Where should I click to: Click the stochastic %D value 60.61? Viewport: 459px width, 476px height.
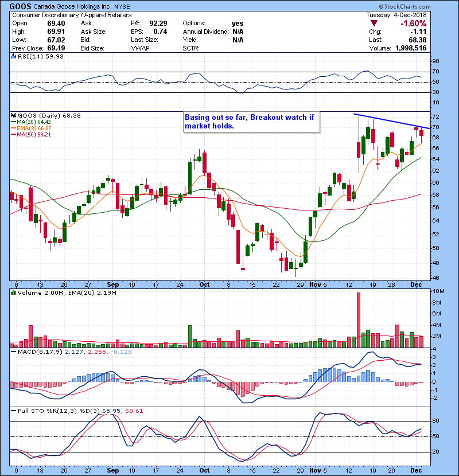(134, 411)
